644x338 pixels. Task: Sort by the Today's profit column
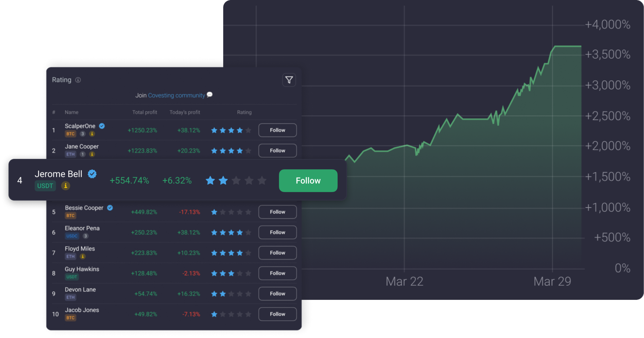pos(185,112)
